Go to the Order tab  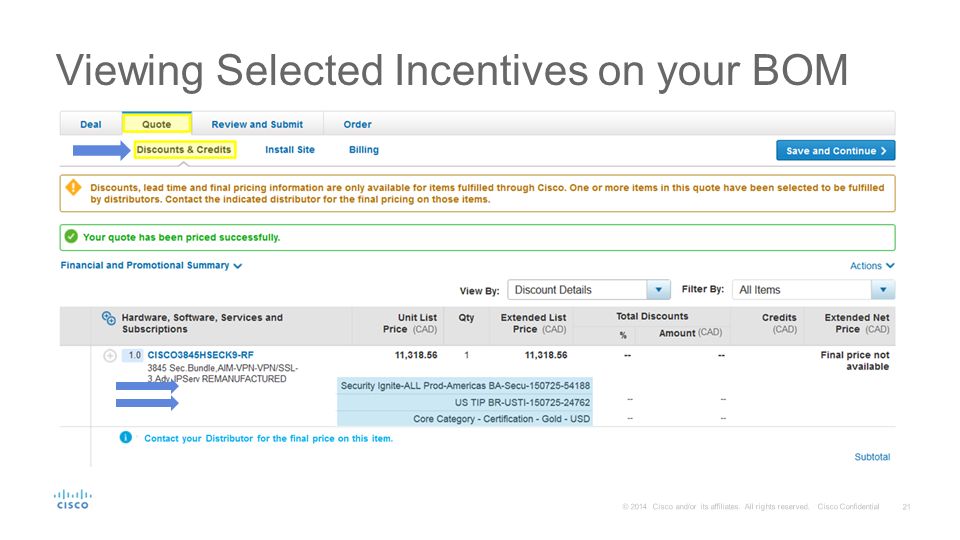pos(358,124)
